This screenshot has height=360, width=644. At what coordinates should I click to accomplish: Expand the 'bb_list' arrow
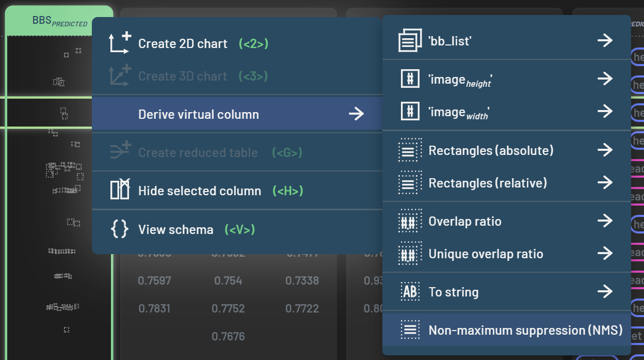tap(605, 41)
